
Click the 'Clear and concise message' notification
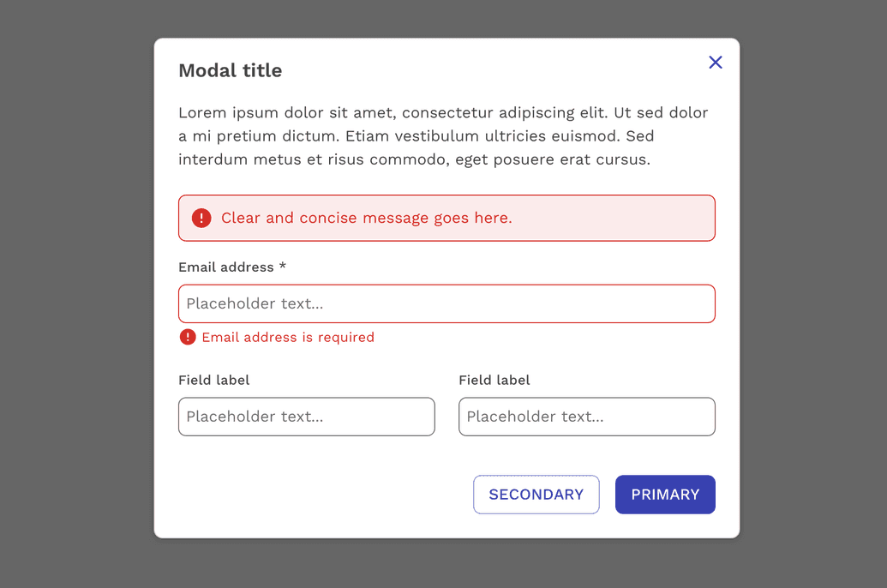point(368,218)
